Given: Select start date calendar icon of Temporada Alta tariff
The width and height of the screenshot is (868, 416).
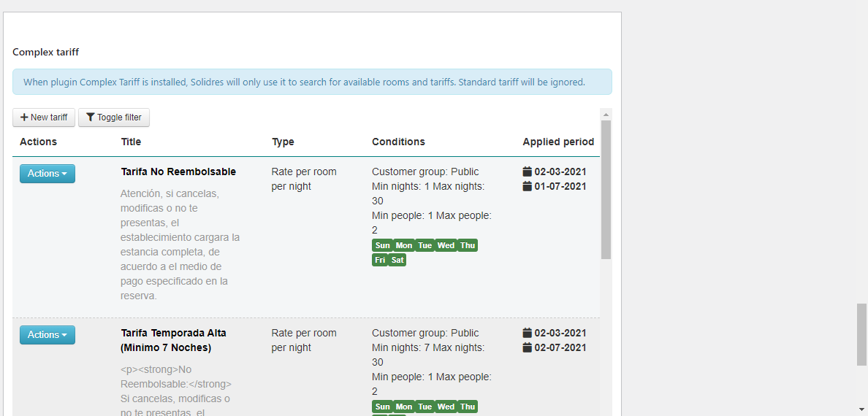Looking at the screenshot, I should pyautogui.click(x=528, y=333).
